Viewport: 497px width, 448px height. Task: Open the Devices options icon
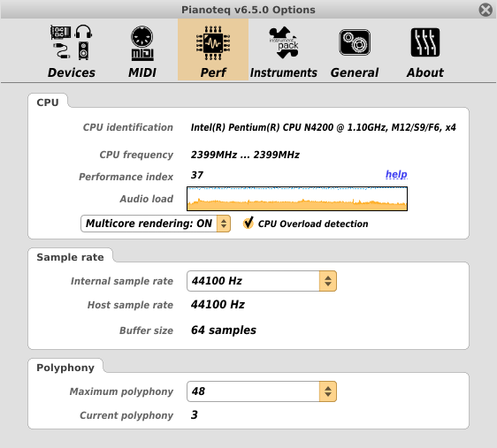[x=72, y=42]
